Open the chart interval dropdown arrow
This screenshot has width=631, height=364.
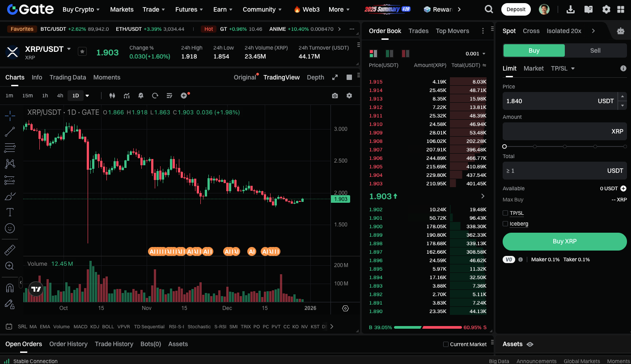[x=87, y=96]
